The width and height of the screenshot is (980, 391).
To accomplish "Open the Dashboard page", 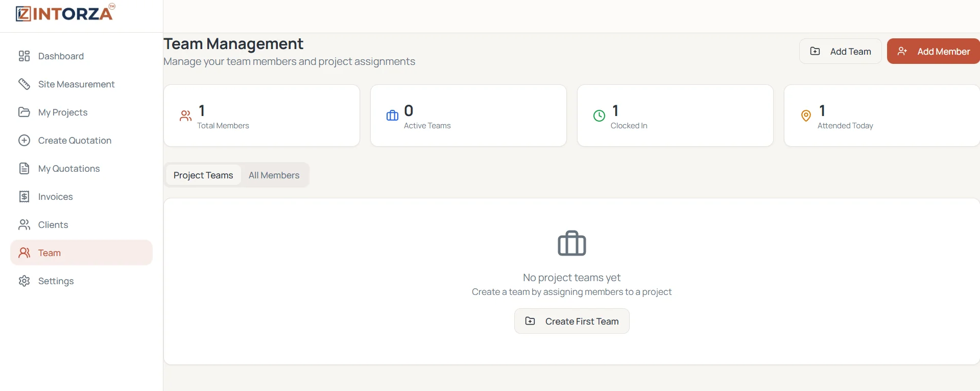I will pos(81,56).
